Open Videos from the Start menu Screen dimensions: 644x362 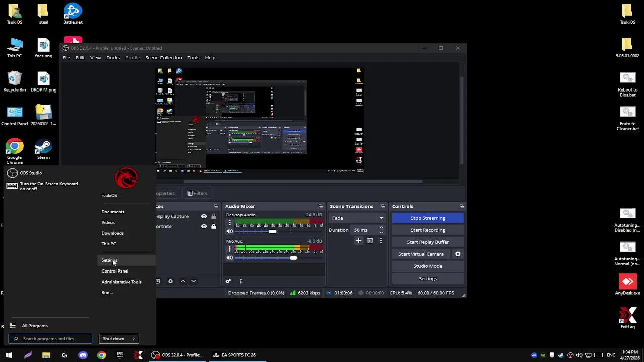(x=108, y=222)
